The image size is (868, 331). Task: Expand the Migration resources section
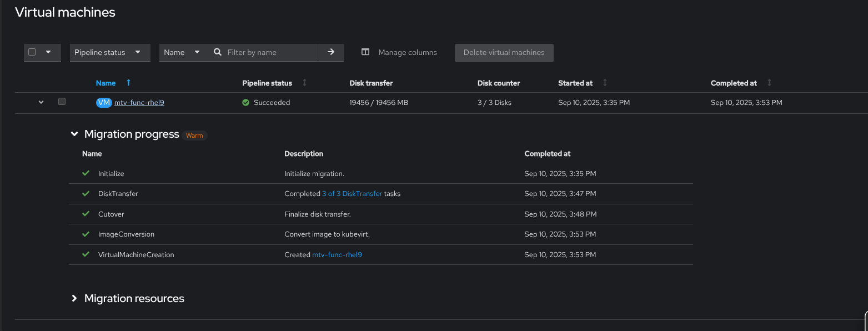(x=74, y=299)
